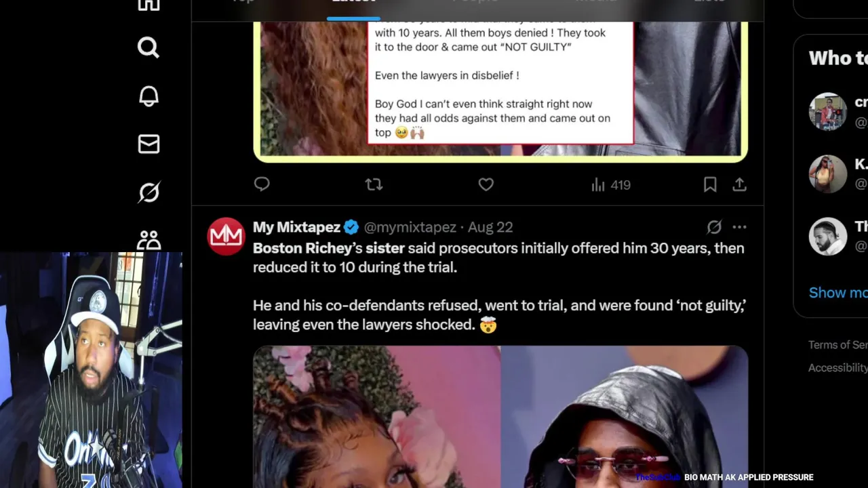View analytics showing 419 views
The width and height of the screenshot is (868, 488).
[x=611, y=184]
